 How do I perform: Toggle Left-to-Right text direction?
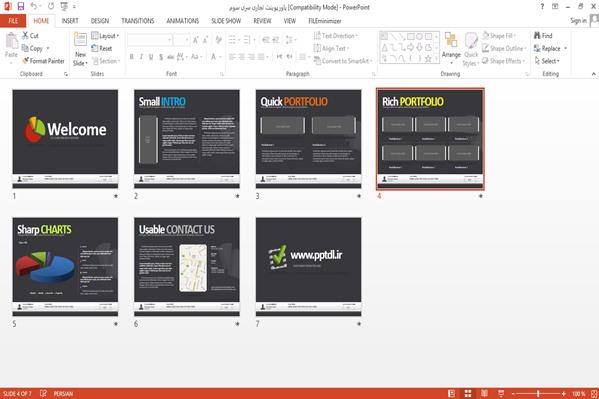[280, 57]
